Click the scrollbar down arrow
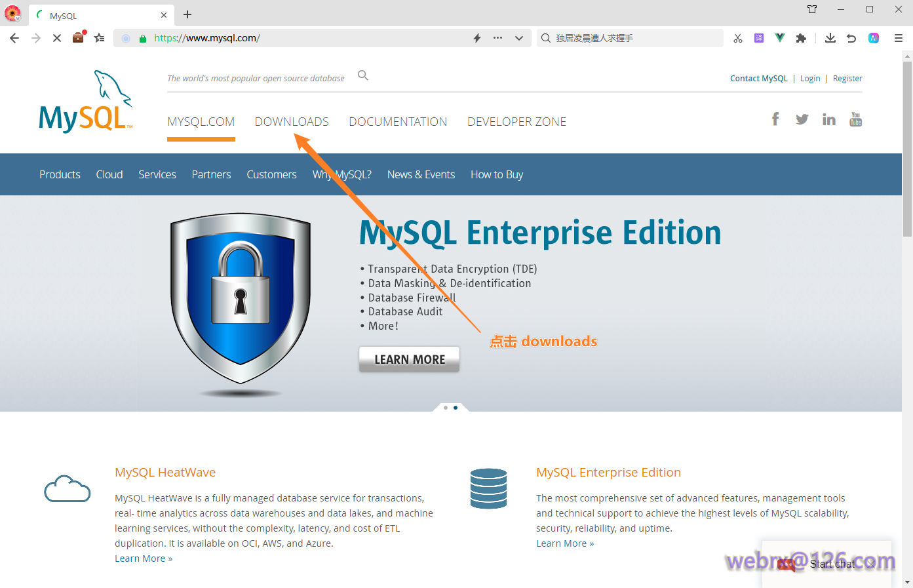This screenshot has height=588, width=913. pos(907,582)
